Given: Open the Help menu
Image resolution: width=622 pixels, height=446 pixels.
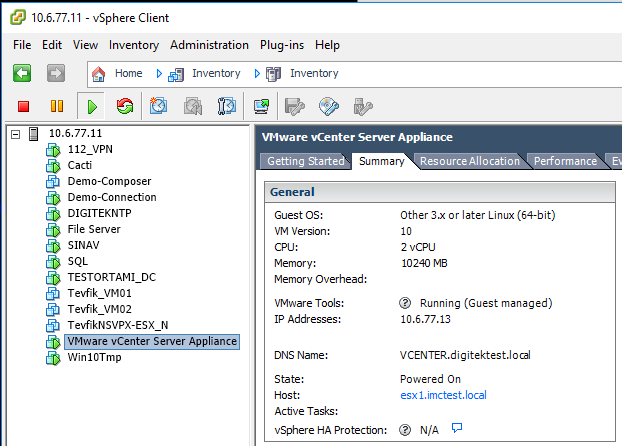Looking at the screenshot, I should coord(327,45).
